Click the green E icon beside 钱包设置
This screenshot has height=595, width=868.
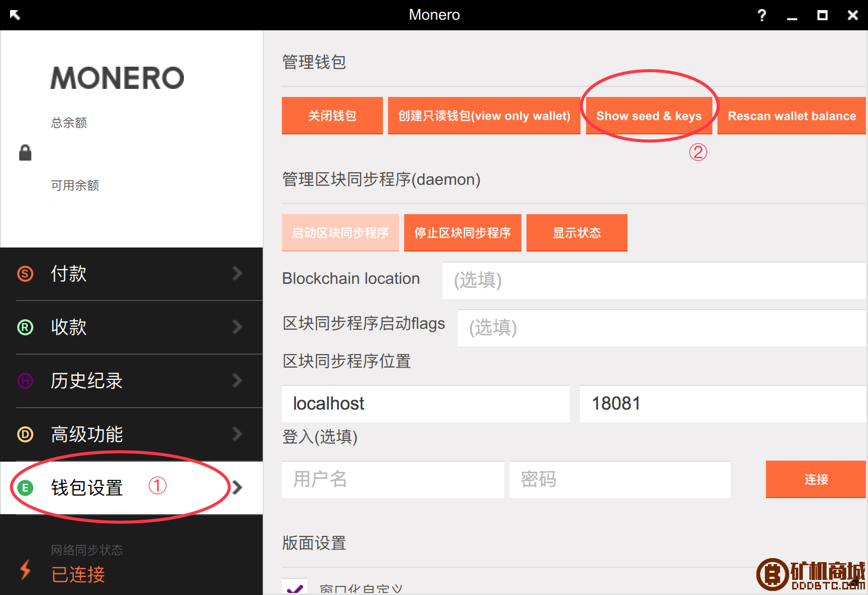(25, 487)
